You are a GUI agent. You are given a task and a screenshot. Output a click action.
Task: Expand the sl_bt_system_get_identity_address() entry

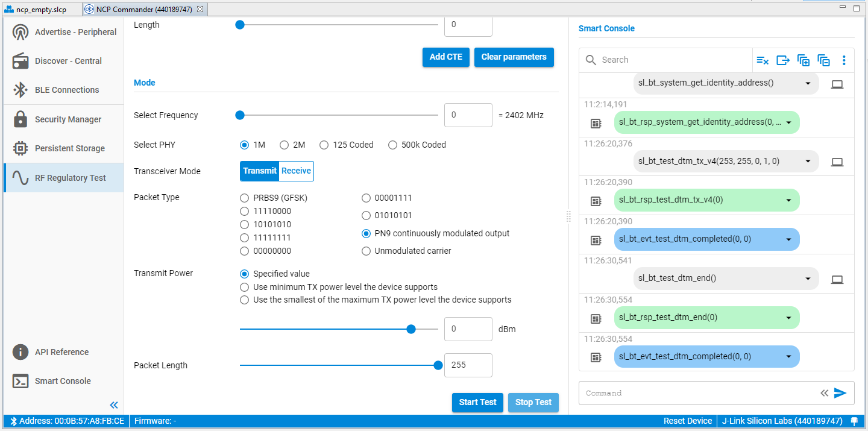tap(808, 83)
